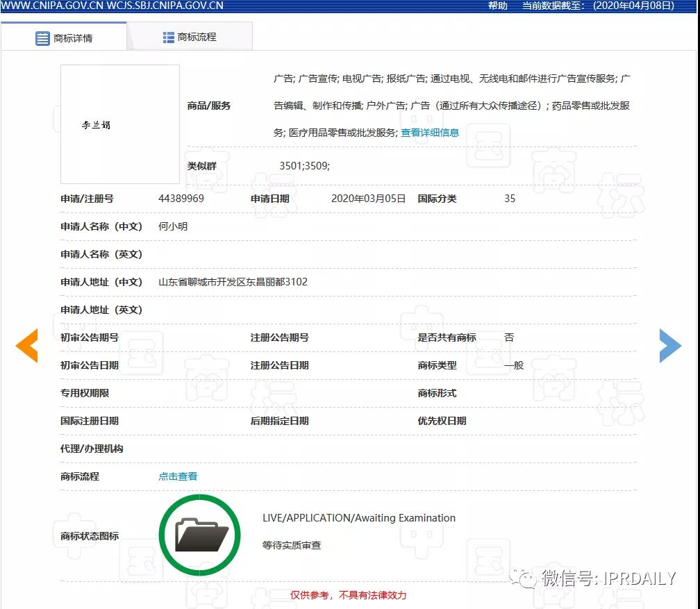
Task: Click the 申请人名称（中文） label
Action: [x=101, y=226]
